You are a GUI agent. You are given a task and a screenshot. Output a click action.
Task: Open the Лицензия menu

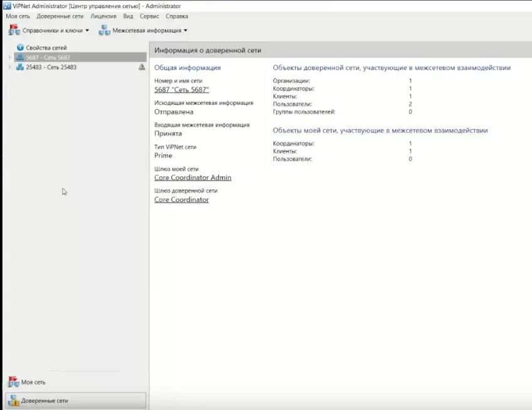(103, 16)
